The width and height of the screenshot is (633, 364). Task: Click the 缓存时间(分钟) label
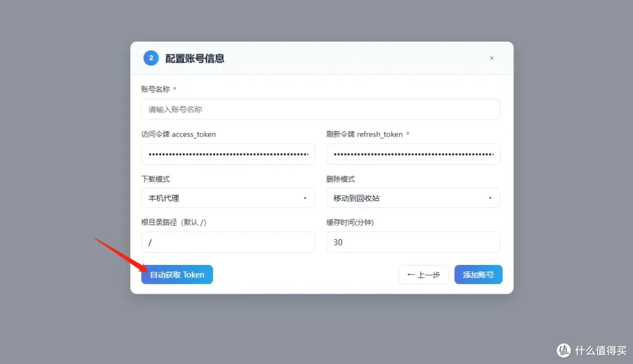(x=350, y=222)
